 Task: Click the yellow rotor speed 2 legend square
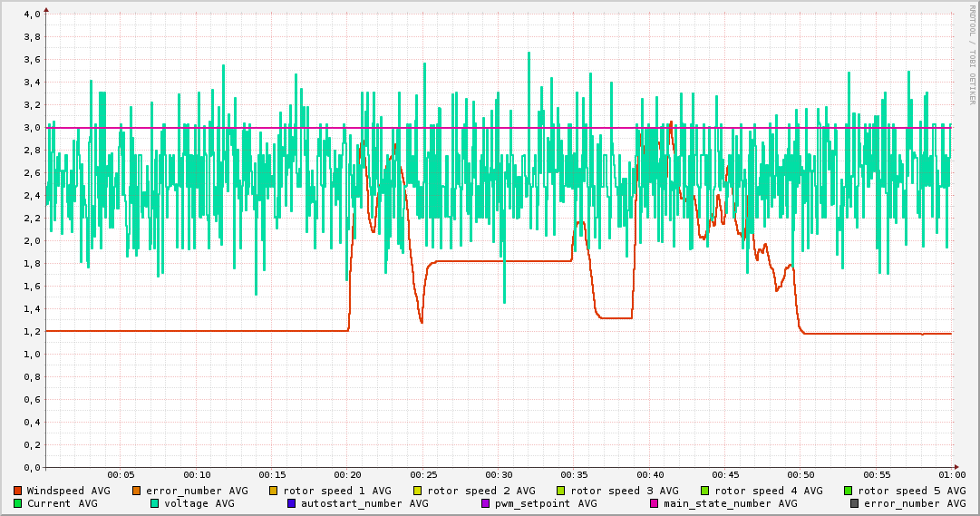point(418,491)
